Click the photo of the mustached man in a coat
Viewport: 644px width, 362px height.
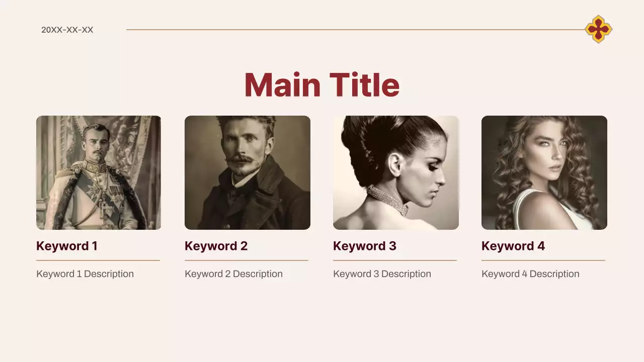point(248,172)
